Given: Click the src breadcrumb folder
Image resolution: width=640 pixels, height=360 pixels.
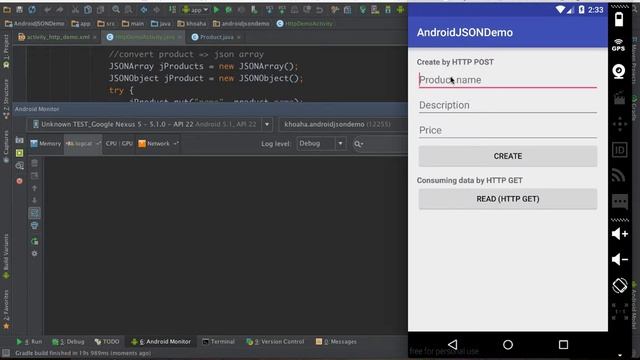Looking at the screenshot, I should point(106,24).
